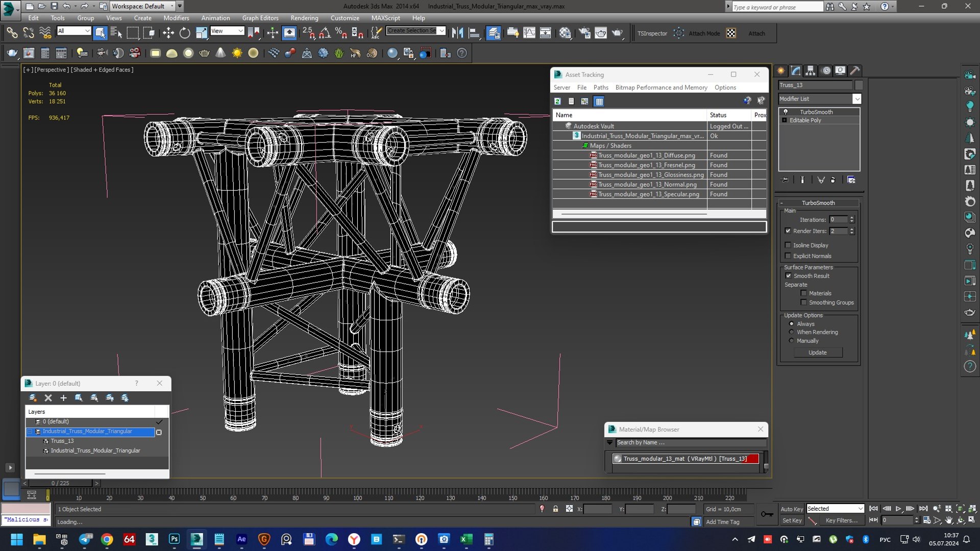980x551 pixels.
Task: Click Delete layer X icon in Layer dialog
Action: (48, 398)
